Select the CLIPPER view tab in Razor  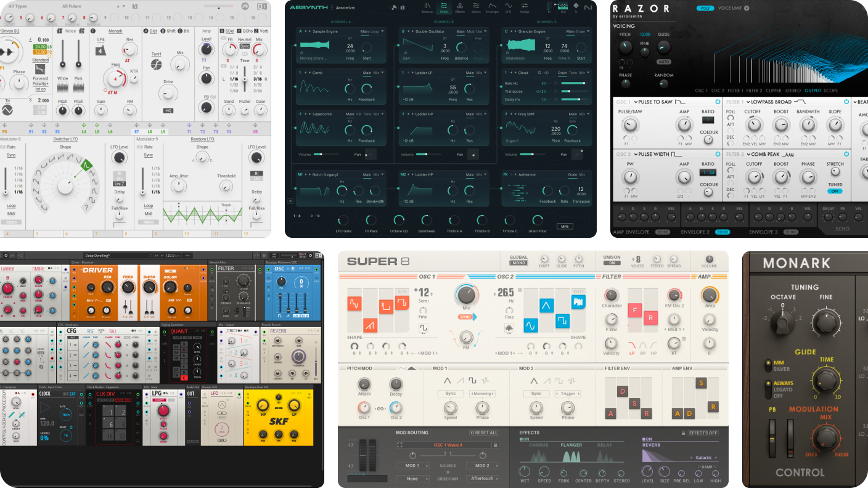pos(772,91)
